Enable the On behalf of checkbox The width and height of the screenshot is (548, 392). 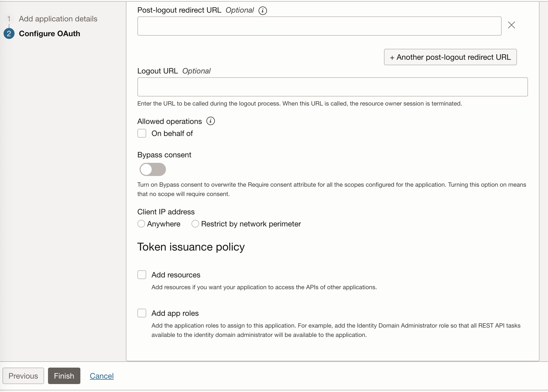point(142,133)
